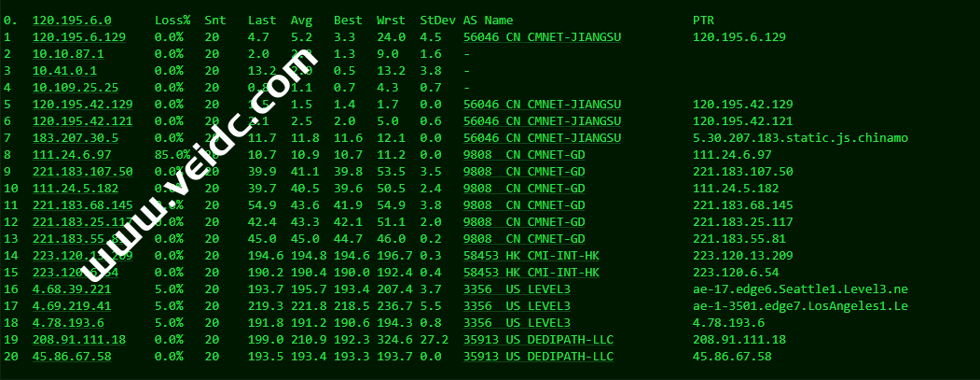Open CMI-INT-HK AS link in hop 14 row
980x380 pixels.
pos(531,256)
